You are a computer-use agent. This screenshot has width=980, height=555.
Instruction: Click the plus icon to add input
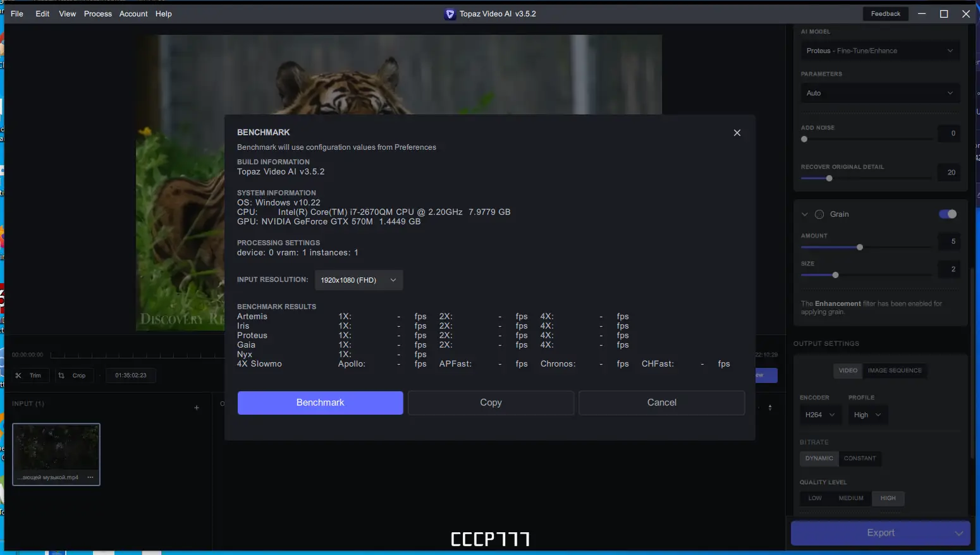(x=196, y=408)
